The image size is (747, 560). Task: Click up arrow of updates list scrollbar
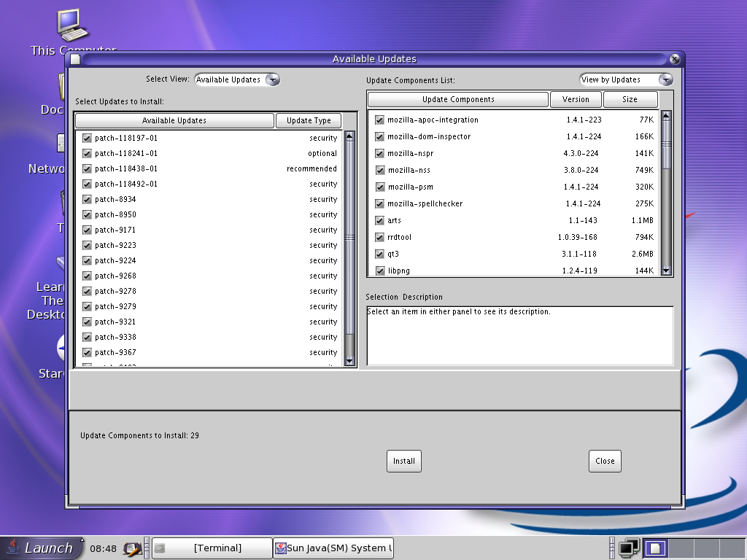click(x=349, y=136)
